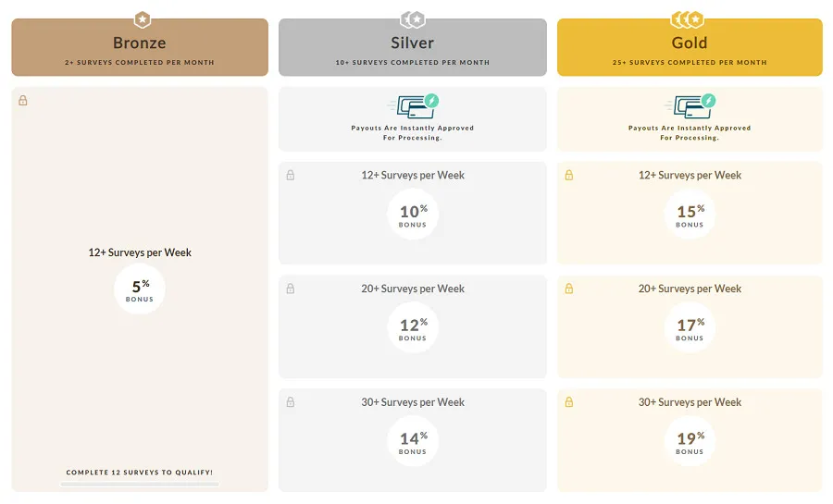Click the Silver 12% bonus circle
The height and width of the screenshot is (504, 833).
[413, 327]
